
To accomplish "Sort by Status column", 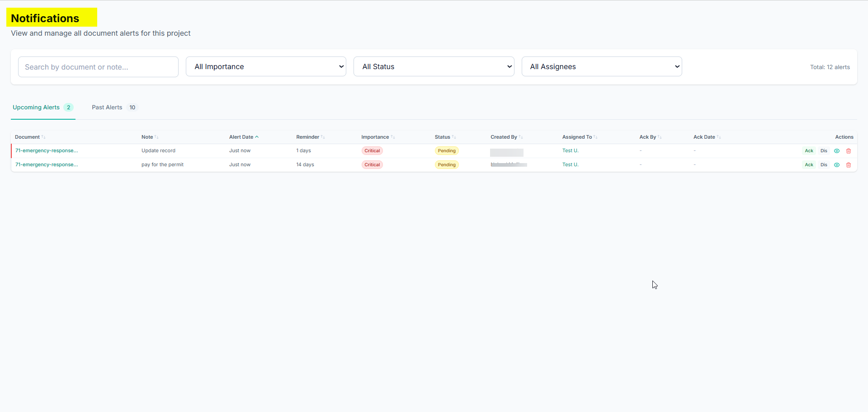I will click(445, 137).
